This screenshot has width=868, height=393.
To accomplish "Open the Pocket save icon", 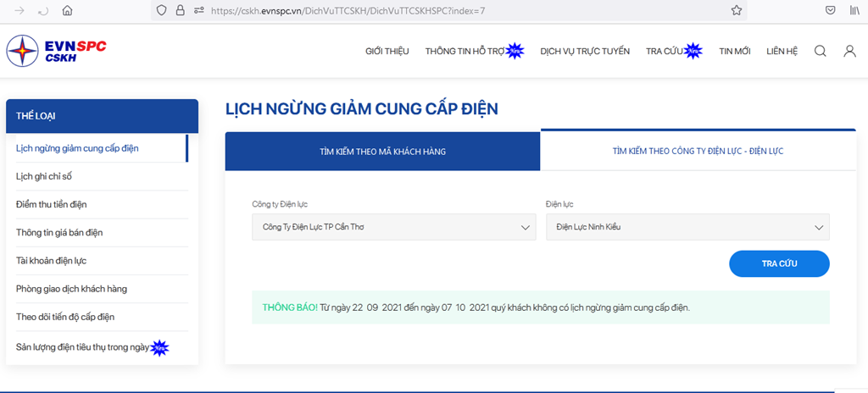I will (831, 10).
